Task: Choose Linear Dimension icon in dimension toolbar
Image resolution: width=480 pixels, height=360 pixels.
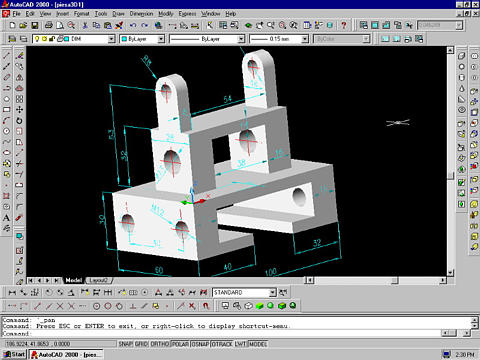Action: pyautogui.click(x=12, y=292)
